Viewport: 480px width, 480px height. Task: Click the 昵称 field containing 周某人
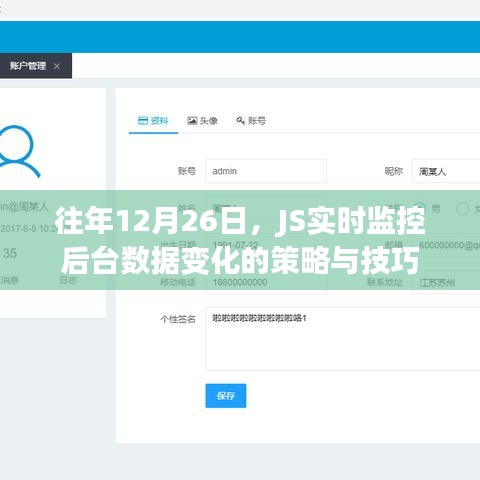point(446,171)
